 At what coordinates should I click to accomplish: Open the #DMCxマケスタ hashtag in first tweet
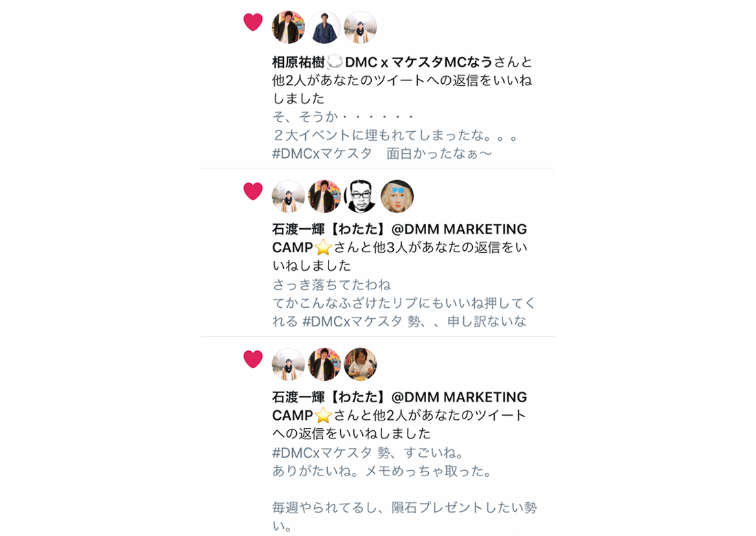tap(322, 154)
